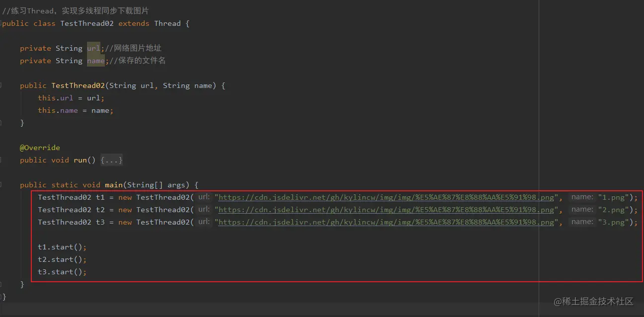
Task: Click the t3 variable in its declaration
Action: [x=100, y=222]
